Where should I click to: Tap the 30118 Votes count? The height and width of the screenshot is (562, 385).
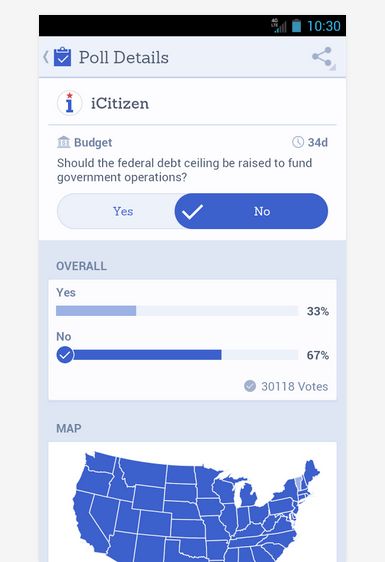point(295,386)
